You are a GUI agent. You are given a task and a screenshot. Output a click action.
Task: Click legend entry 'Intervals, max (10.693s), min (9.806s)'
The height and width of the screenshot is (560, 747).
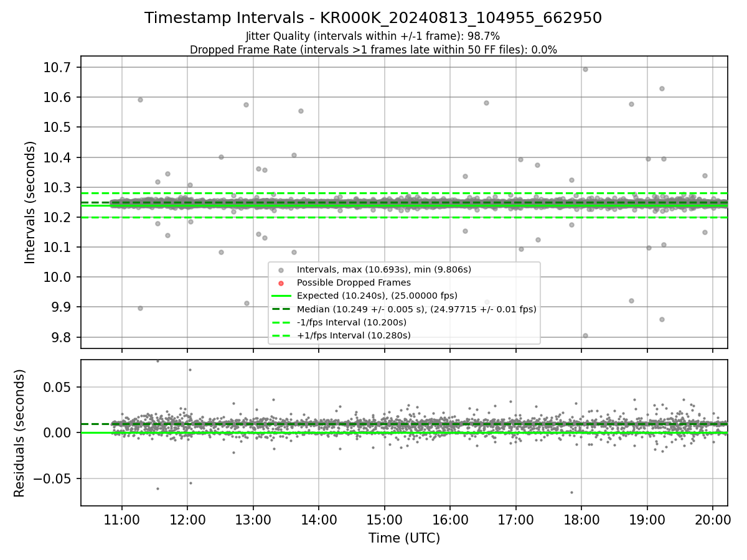click(384, 269)
